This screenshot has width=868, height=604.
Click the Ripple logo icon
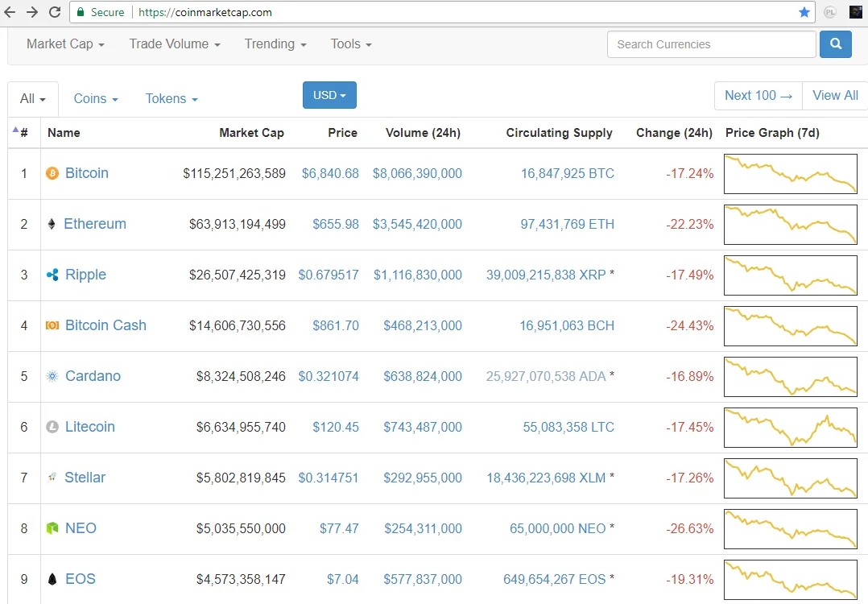pos(52,275)
